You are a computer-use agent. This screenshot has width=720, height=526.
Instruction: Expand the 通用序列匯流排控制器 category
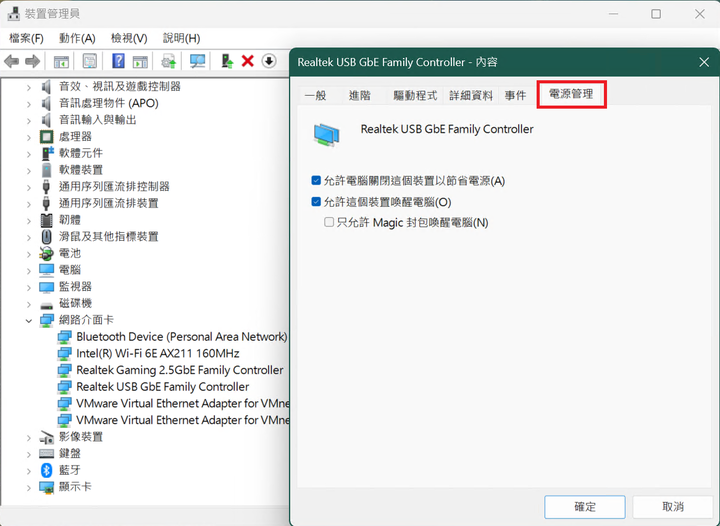pyautogui.click(x=29, y=187)
